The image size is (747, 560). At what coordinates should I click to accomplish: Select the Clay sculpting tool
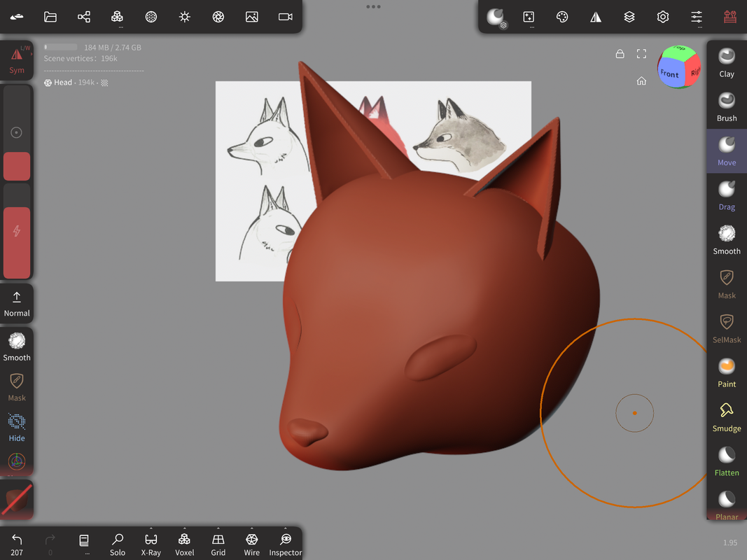[x=727, y=62]
